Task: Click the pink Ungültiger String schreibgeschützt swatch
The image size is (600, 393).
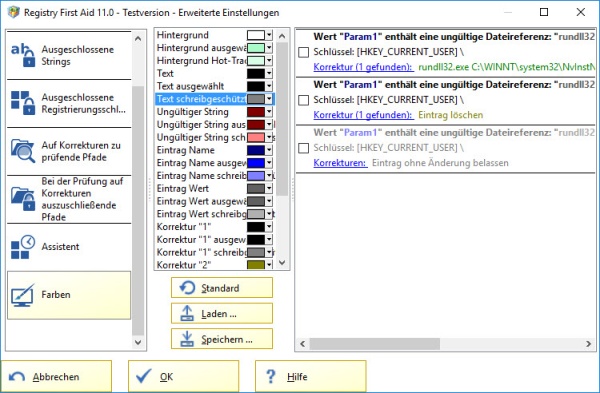Action: tap(256, 137)
